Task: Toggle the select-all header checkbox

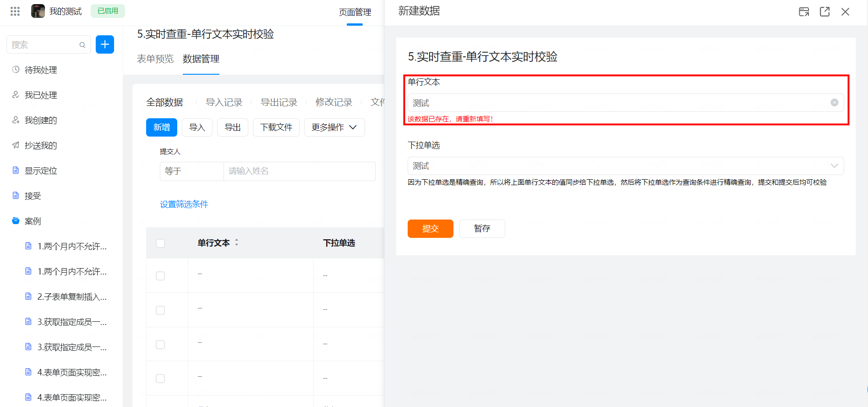Action: pos(160,243)
